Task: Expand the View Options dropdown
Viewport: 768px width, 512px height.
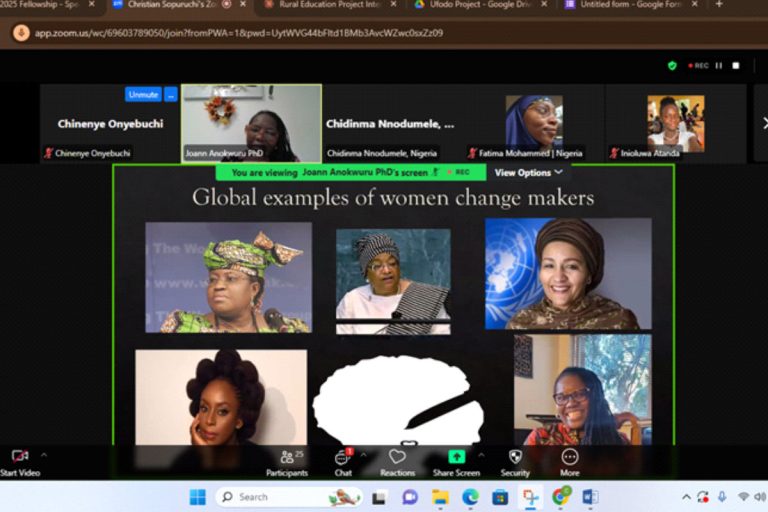Action: (x=529, y=172)
